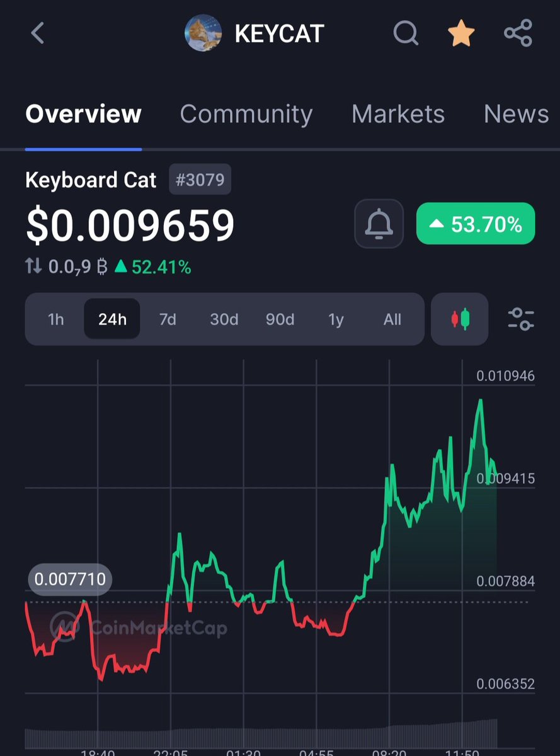Tap the 0.007710 opening price label
560x756 pixels.
click(x=70, y=579)
